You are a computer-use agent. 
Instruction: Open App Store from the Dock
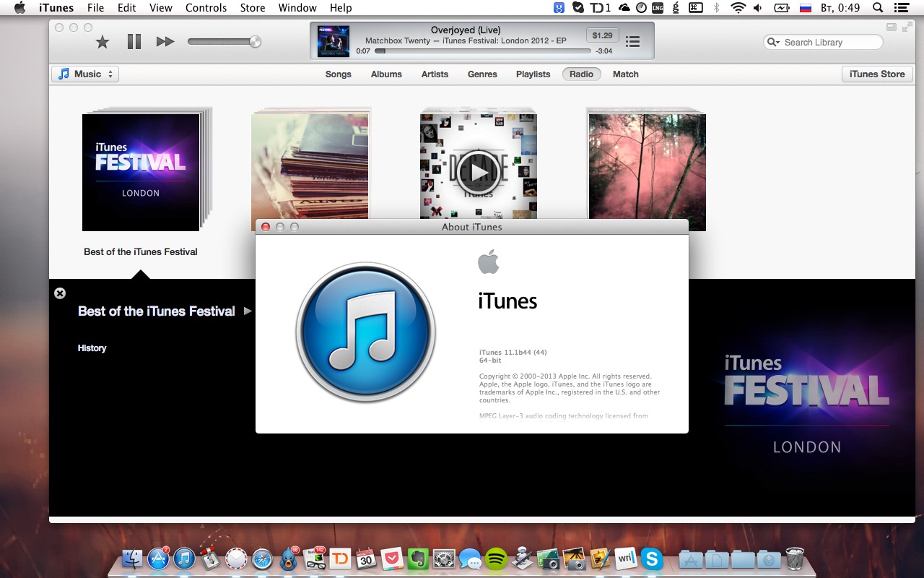[x=158, y=558]
